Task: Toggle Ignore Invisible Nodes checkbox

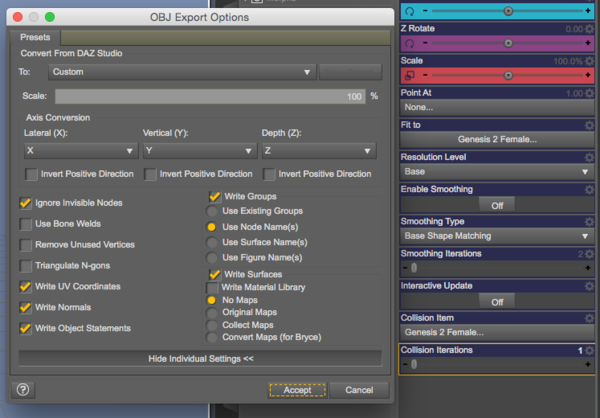Action: point(26,203)
